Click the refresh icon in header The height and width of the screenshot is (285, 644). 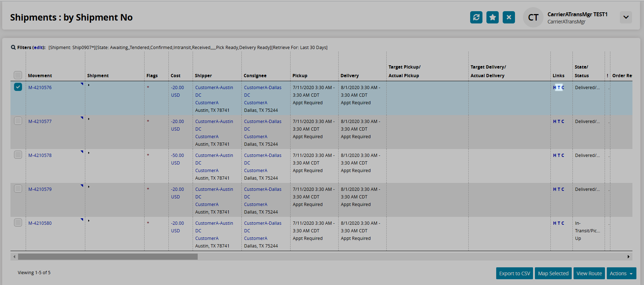point(476,17)
